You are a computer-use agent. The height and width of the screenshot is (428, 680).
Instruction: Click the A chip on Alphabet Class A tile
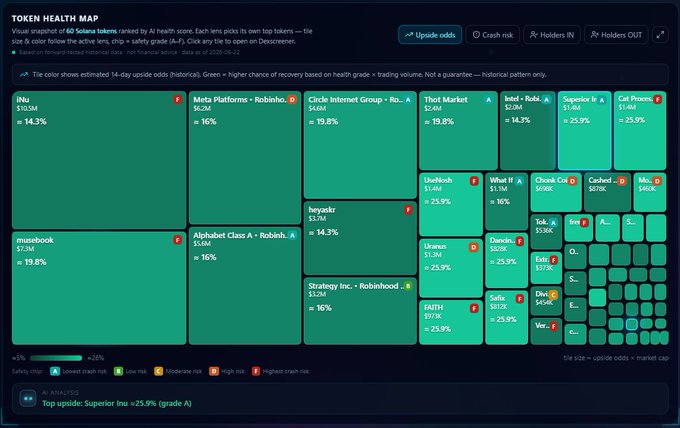pyautogui.click(x=292, y=235)
